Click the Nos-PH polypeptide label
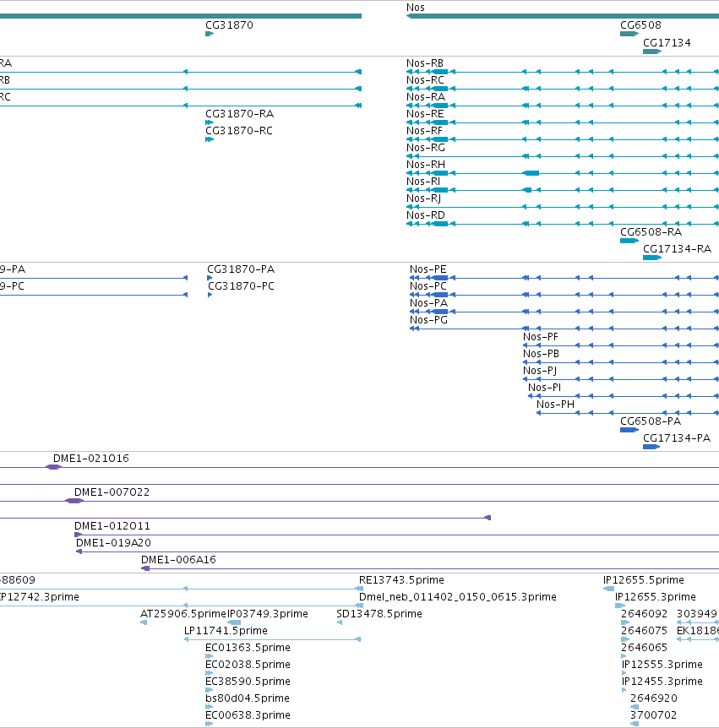719x728 pixels. point(555,405)
